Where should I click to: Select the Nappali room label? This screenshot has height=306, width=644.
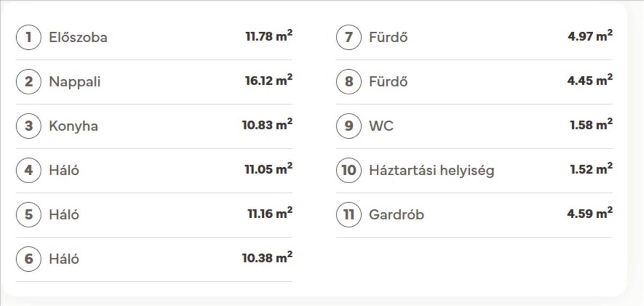coord(75,82)
